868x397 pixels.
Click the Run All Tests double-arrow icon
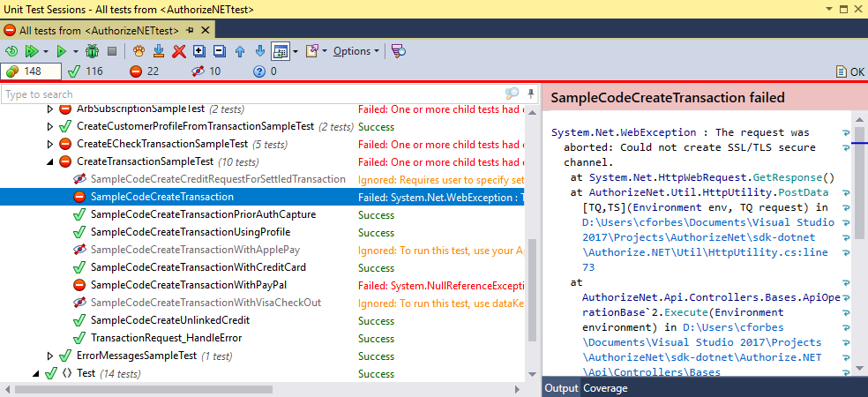31,51
